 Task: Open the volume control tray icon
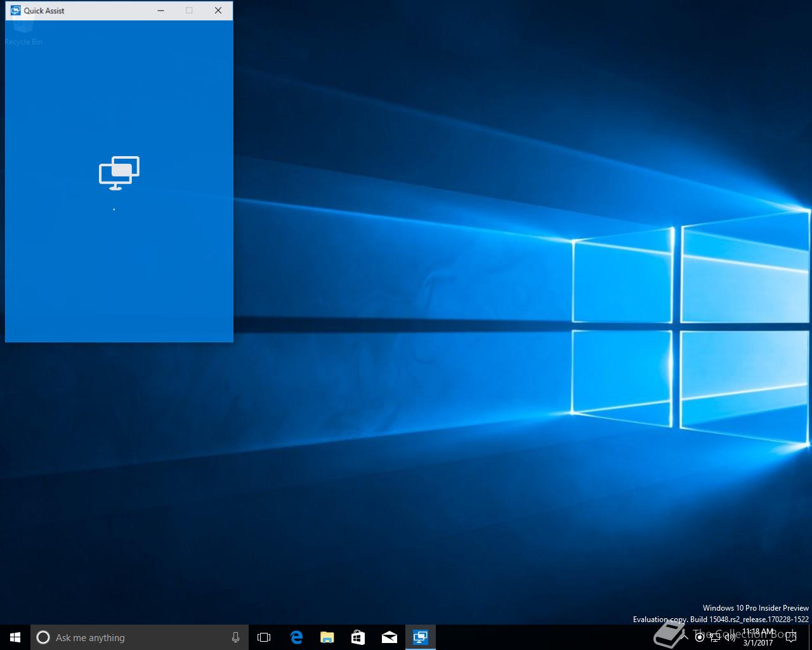[730, 637]
